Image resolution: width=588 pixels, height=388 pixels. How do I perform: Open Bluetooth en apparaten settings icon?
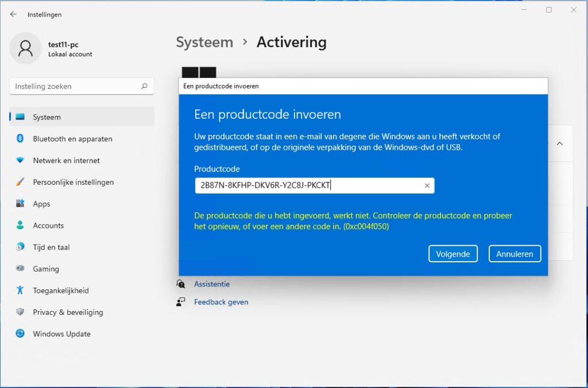tap(20, 139)
